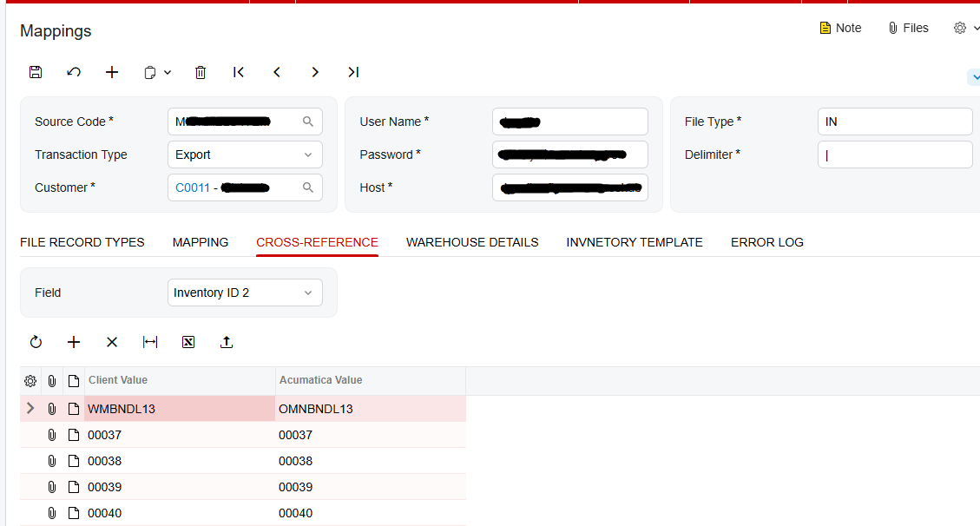Switch to File Record Types tab
Image resolution: width=980 pixels, height=526 pixels.
82,242
